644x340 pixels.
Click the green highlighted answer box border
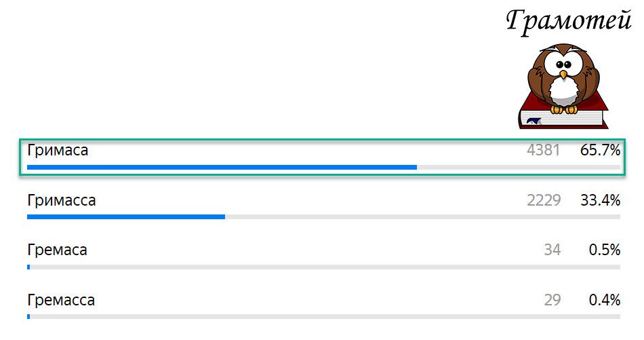(323, 140)
